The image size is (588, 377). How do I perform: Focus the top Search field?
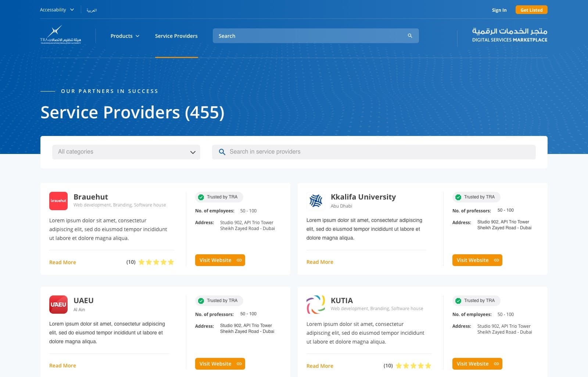[316, 36]
